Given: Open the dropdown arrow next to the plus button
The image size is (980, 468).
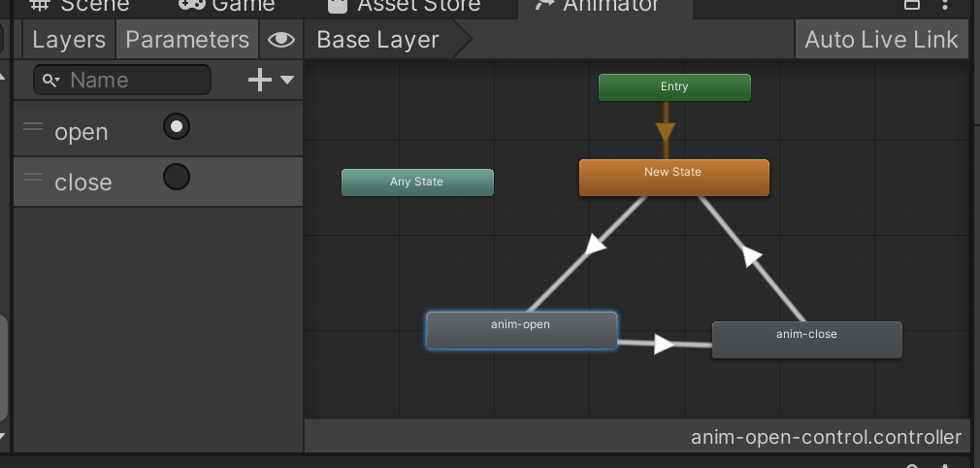Looking at the screenshot, I should coord(287,81).
